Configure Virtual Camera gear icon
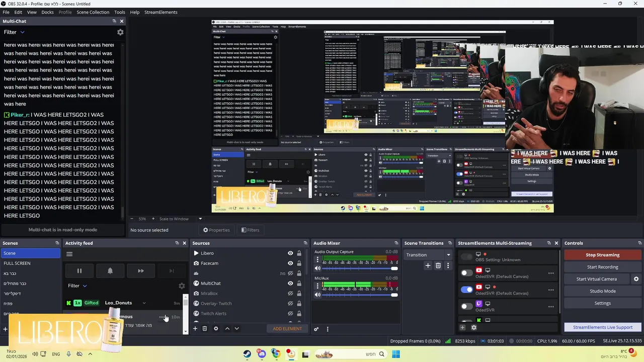644x362 pixels. (636, 279)
